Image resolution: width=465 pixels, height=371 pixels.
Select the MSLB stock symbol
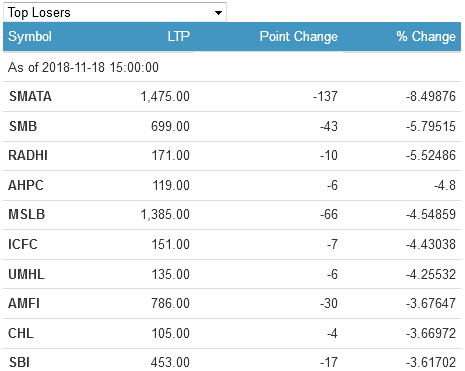click(27, 214)
